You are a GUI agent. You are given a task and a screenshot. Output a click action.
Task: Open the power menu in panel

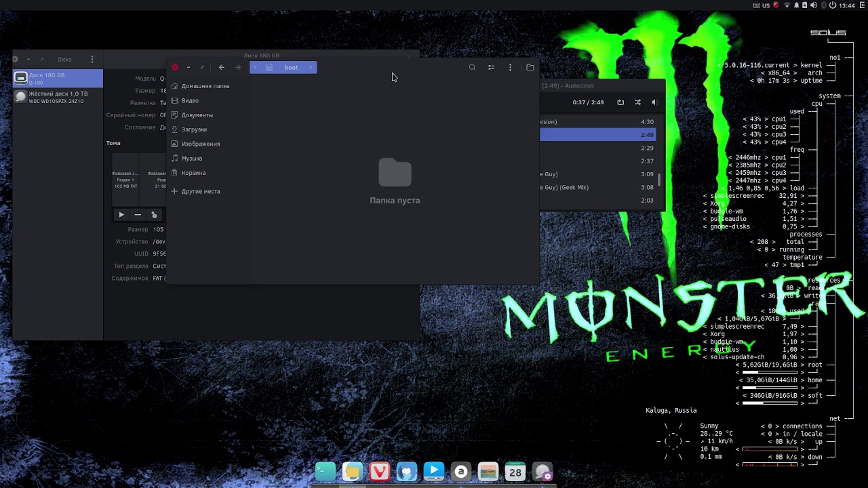(x=832, y=5)
